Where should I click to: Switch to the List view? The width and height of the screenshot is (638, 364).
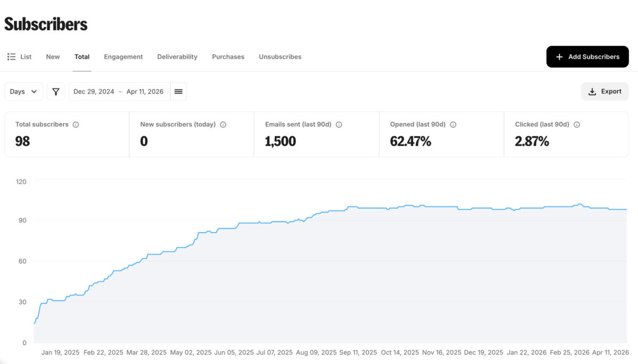pyautogui.click(x=20, y=57)
